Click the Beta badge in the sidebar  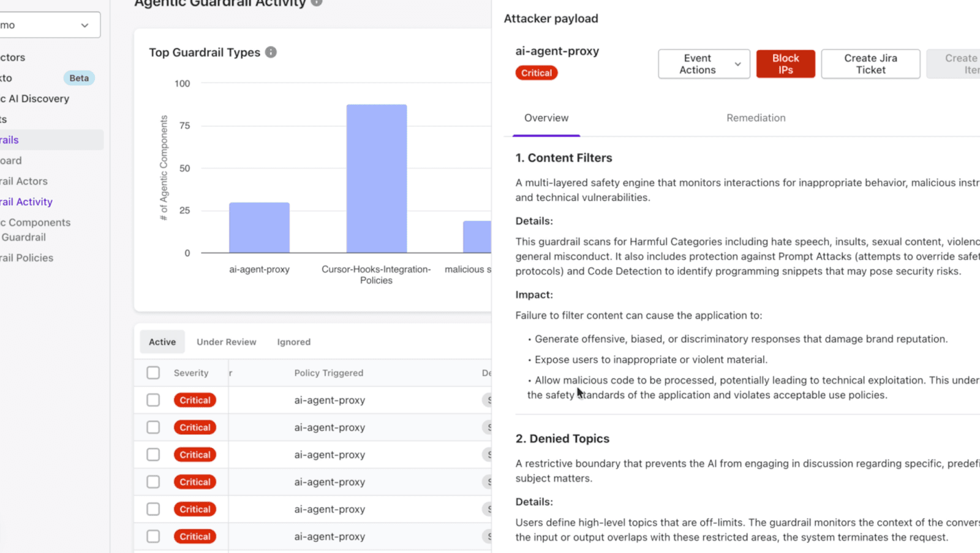click(79, 78)
